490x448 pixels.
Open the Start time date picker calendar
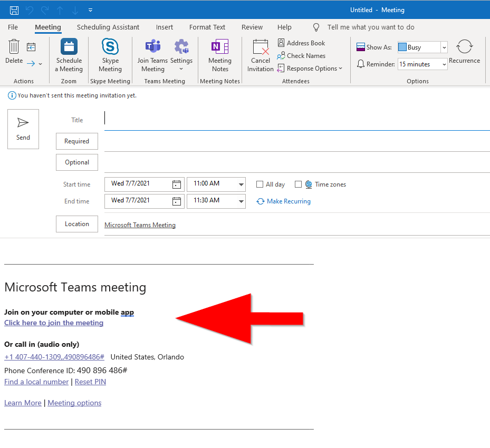pyautogui.click(x=177, y=184)
